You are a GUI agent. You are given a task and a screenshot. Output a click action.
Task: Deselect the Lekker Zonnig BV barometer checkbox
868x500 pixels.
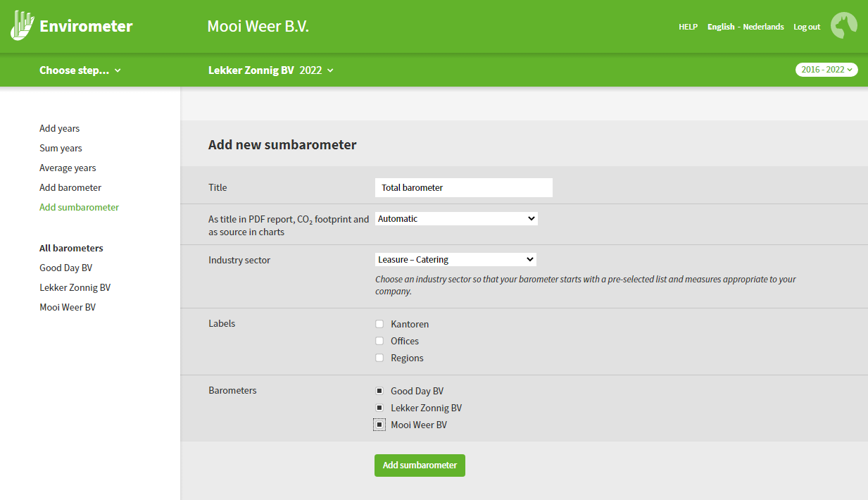point(379,408)
